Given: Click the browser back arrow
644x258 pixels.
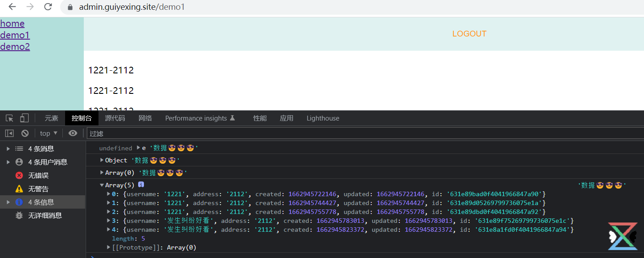Looking at the screenshot, I should pos(12,7).
